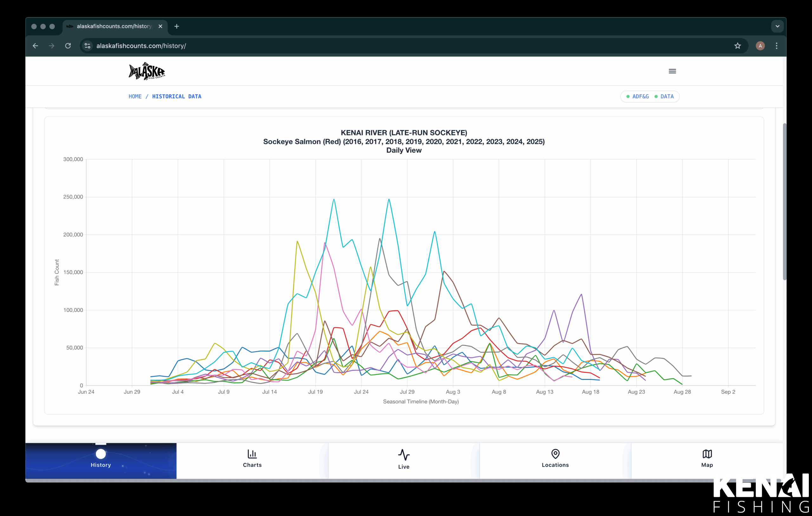Expand the tab search chevron
This screenshot has height=516, width=812.
[x=777, y=26]
